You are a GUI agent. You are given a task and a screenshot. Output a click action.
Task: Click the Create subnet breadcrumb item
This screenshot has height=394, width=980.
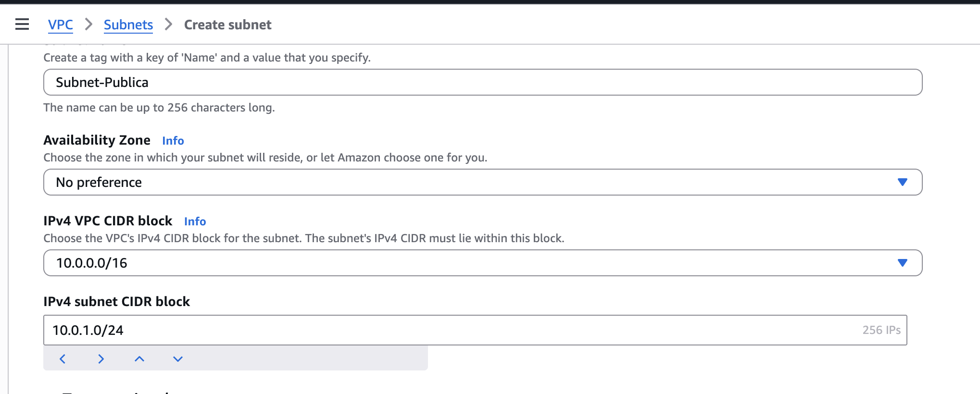tap(227, 25)
